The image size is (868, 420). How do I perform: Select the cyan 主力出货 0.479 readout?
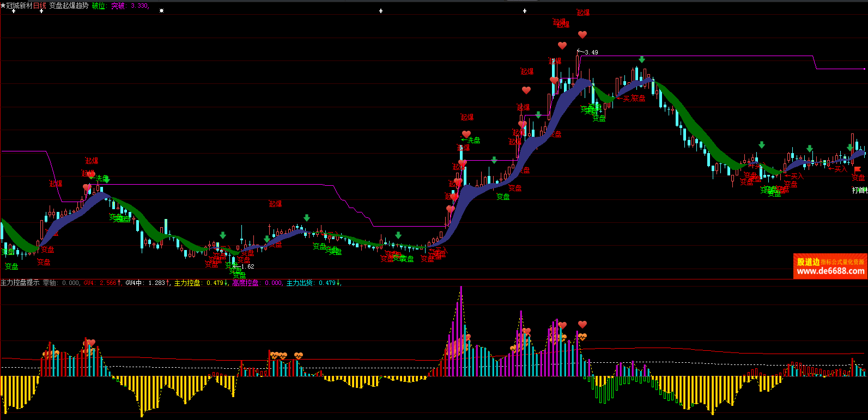point(314,283)
